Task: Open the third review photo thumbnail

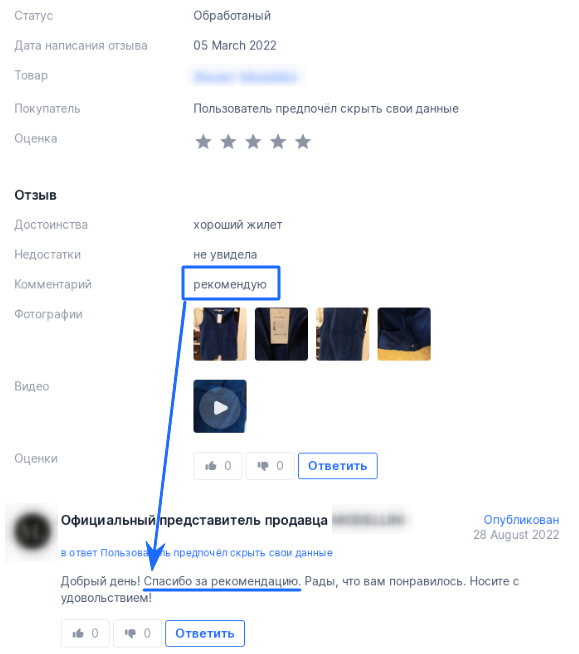Action: tap(342, 334)
